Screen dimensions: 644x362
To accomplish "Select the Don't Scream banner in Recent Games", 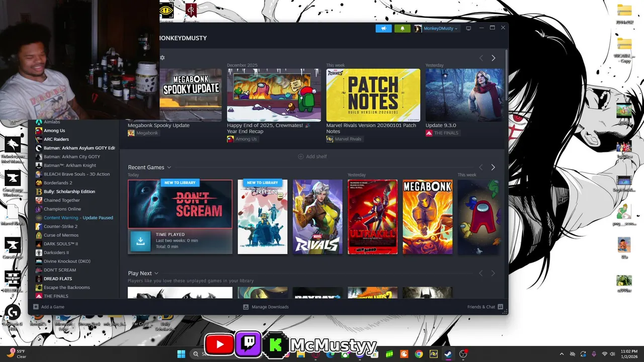I will click(180, 204).
